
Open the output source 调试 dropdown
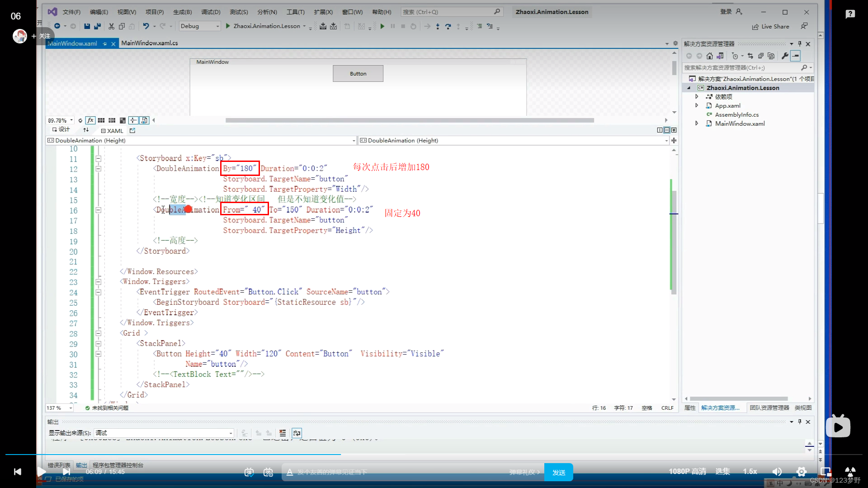point(164,433)
